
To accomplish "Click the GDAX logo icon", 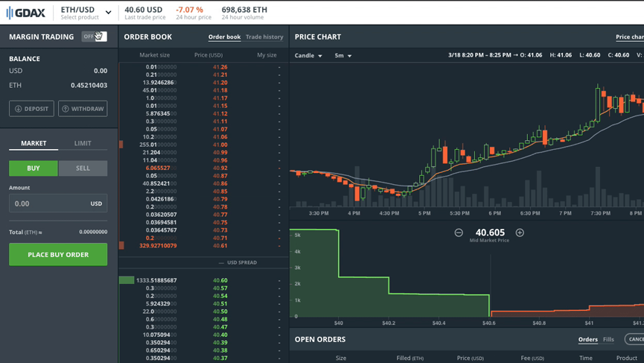I will [10, 13].
